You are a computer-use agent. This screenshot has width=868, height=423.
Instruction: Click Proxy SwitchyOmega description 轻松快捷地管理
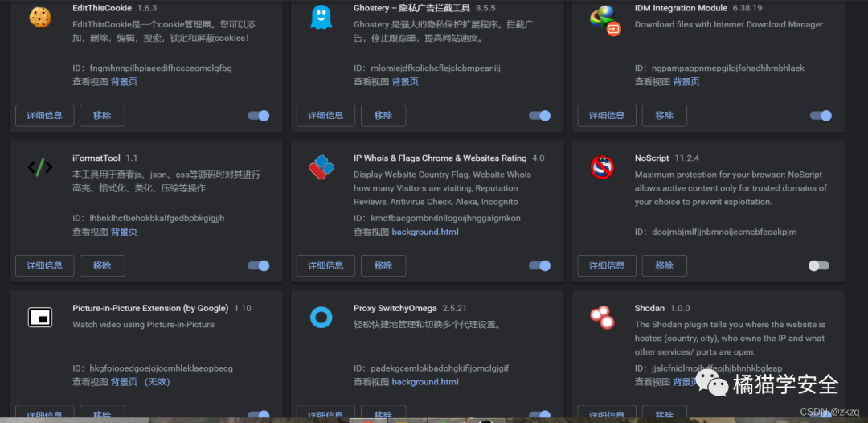[x=428, y=324]
